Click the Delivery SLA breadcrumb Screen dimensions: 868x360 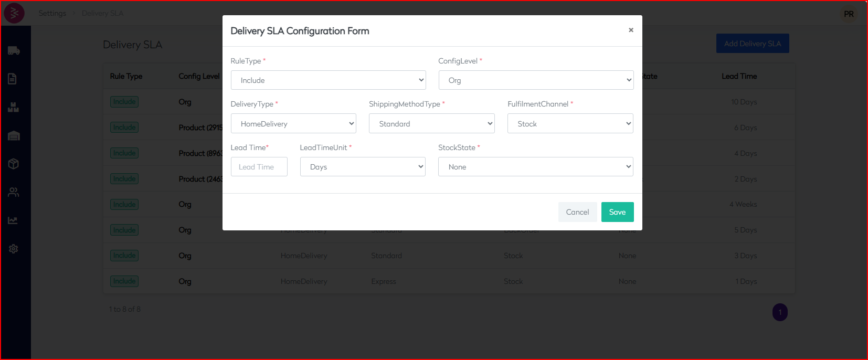[103, 13]
